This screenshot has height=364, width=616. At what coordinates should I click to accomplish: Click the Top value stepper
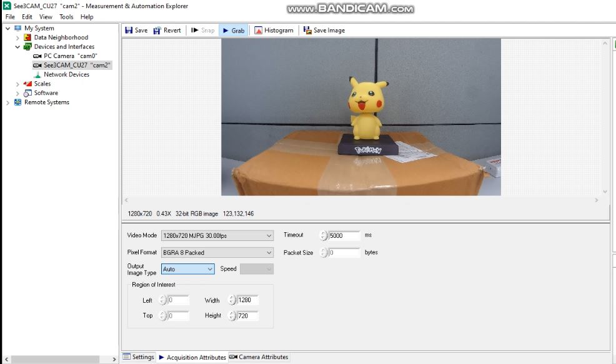[x=162, y=316]
